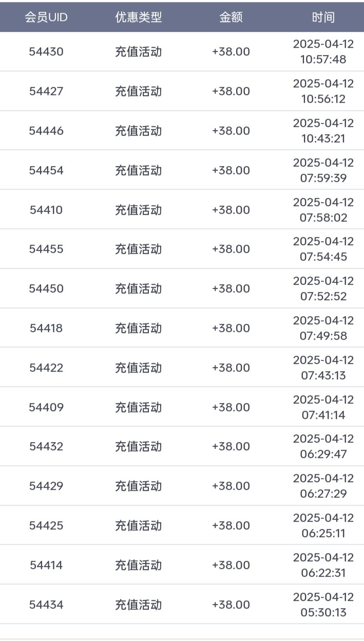
Task: Click member UID 54418
Action: (46, 328)
